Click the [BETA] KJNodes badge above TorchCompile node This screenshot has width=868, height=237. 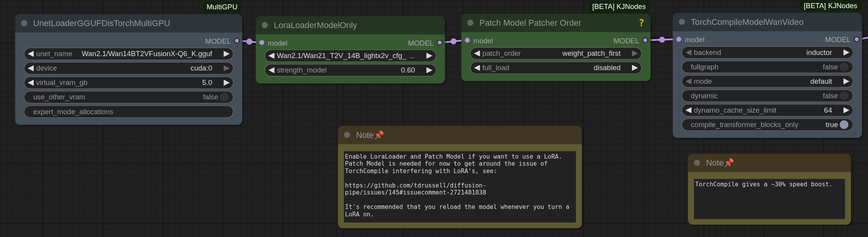[x=830, y=6]
